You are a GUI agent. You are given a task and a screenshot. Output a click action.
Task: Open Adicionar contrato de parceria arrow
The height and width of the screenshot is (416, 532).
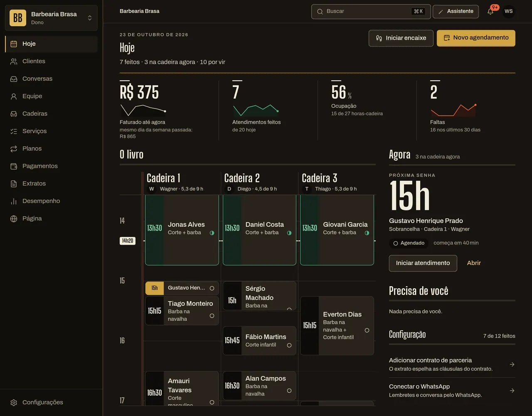(512, 364)
